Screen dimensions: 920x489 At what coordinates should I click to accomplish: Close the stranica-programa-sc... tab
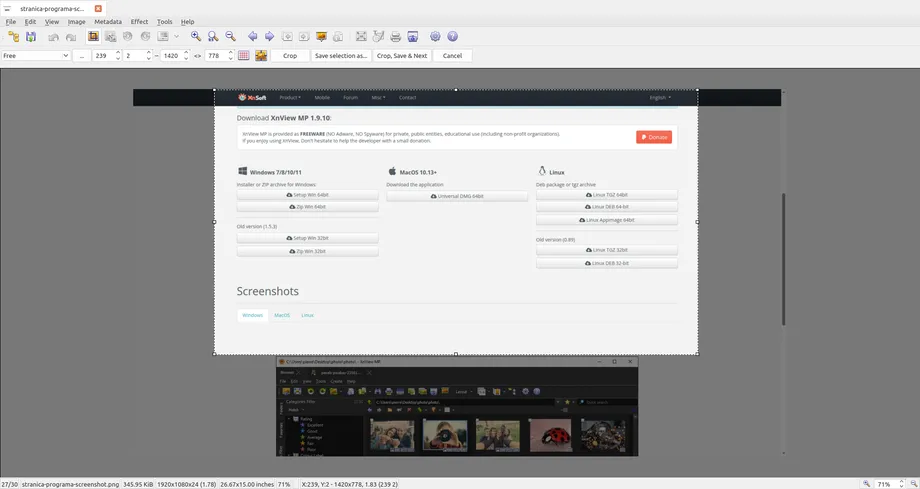click(98, 9)
